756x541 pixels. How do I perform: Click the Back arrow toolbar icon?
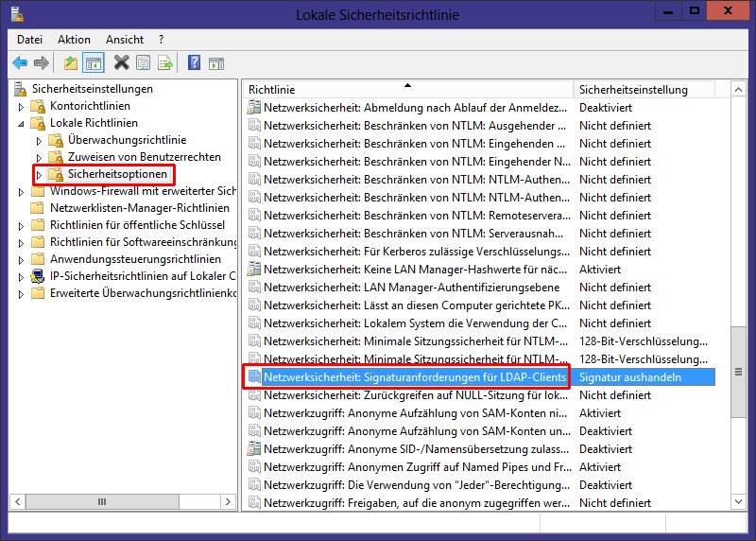click(20, 63)
